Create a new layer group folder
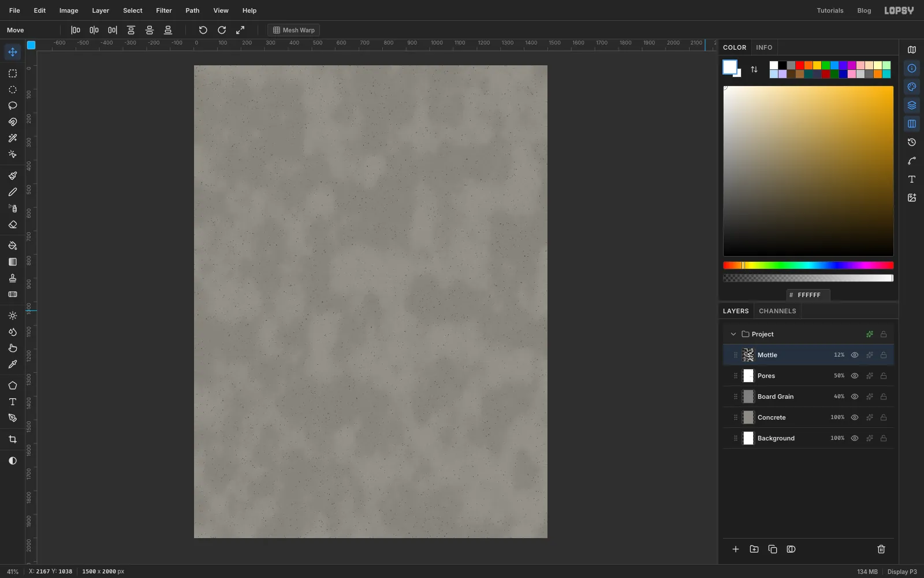The width and height of the screenshot is (924, 578). click(x=754, y=549)
